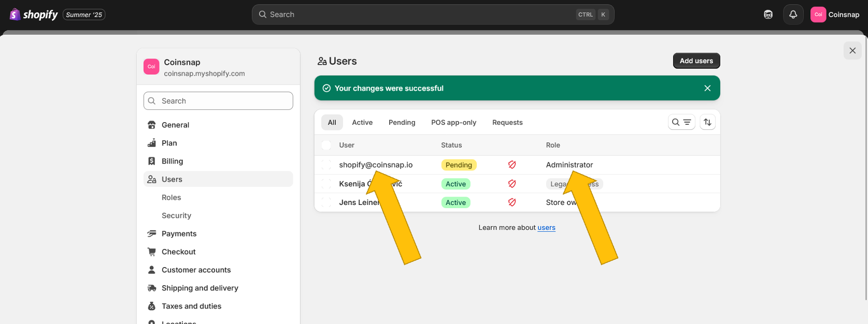Image resolution: width=868 pixels, height=324 pixels.
Task: Click the Checkout cart icon
Action: tap(152, 252)
